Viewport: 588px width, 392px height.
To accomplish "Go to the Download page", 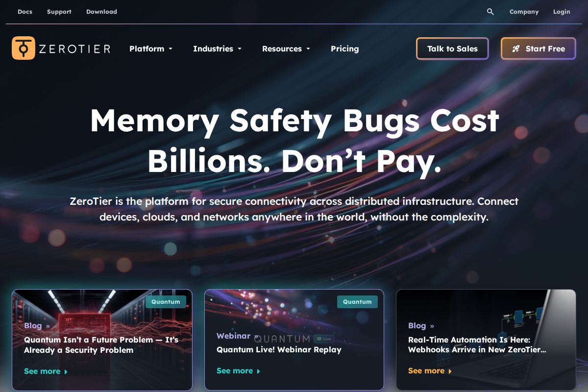I will [x=101, y=12].
